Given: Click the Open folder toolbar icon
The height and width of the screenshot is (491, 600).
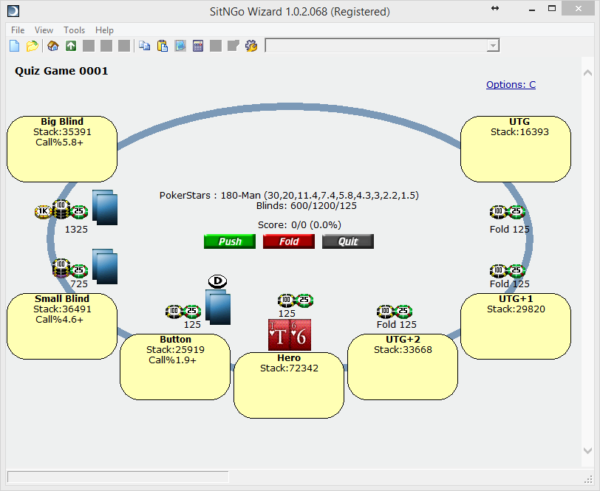Looking at the screenshot, I should [32, 46].
